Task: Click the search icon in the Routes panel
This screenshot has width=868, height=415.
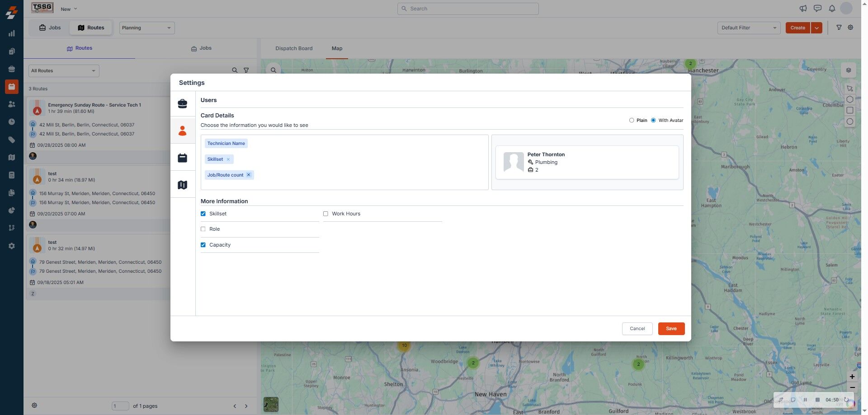Action: point(235,70)
